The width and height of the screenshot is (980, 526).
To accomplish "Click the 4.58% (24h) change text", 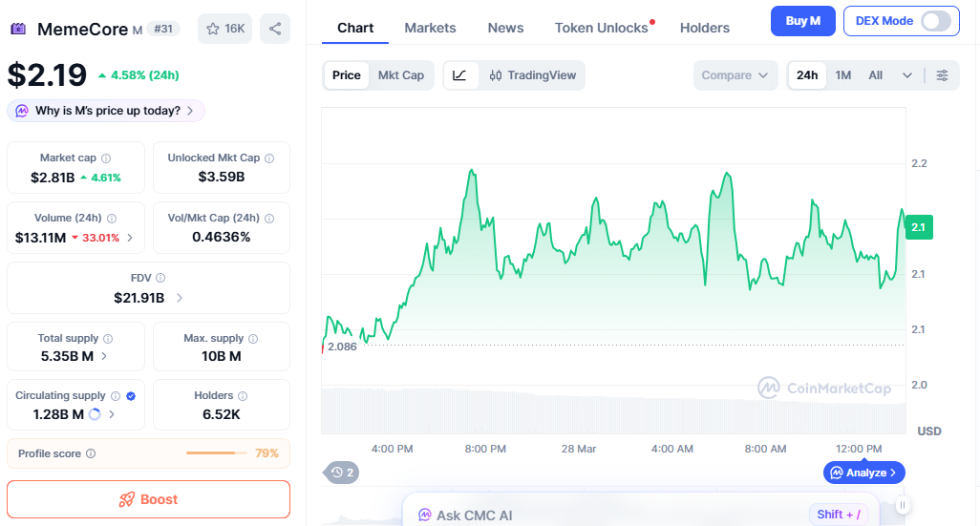I will pyautogui.click(x=145, y=75).
